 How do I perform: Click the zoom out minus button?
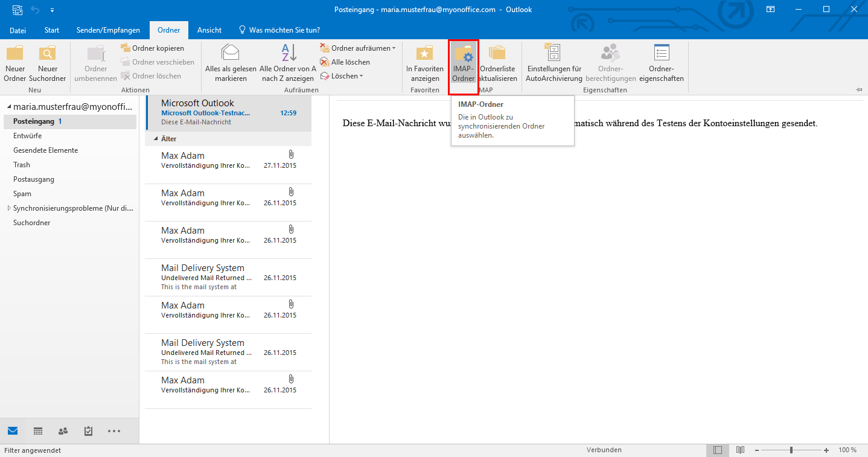coord(756,450)
